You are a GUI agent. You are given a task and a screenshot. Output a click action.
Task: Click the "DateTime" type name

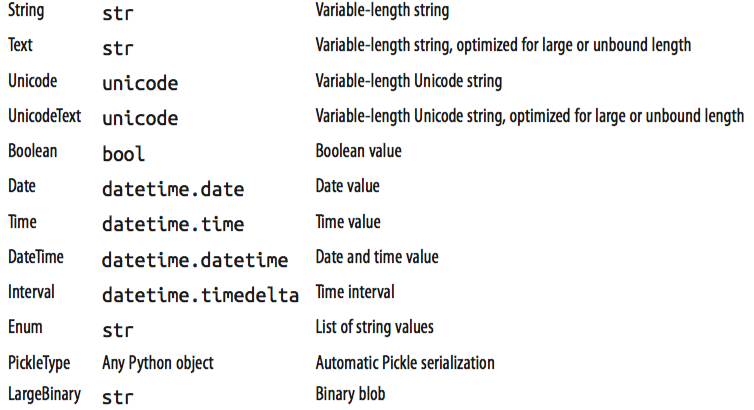coord(35,258)
